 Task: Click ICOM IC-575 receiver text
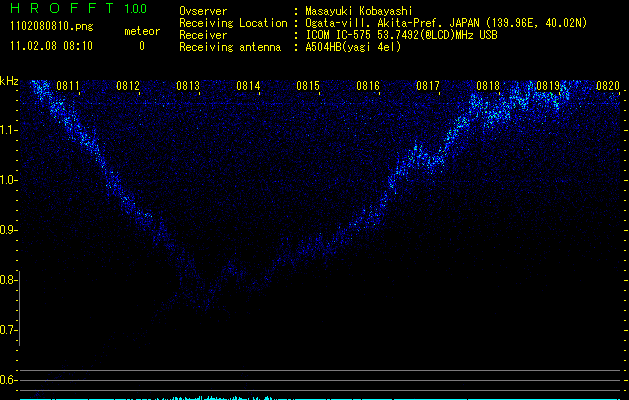[401, 35]
